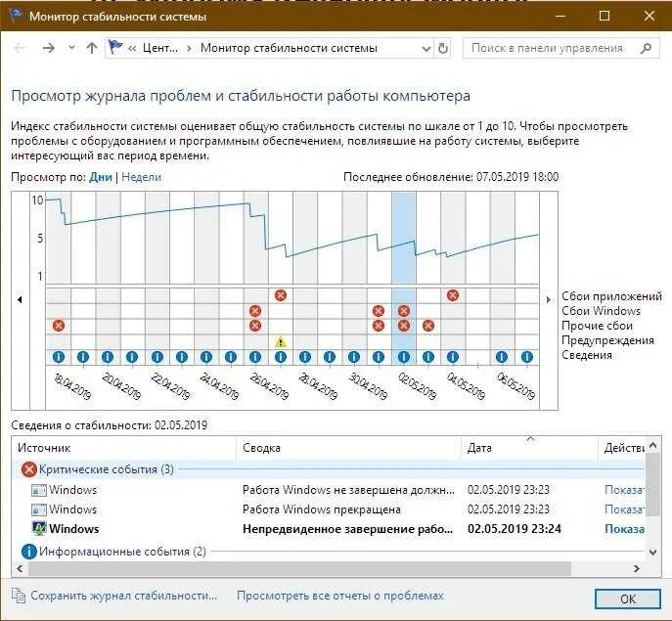
Task: Refresh the Reliability Monitor view
Action: (x=443, y=48)
